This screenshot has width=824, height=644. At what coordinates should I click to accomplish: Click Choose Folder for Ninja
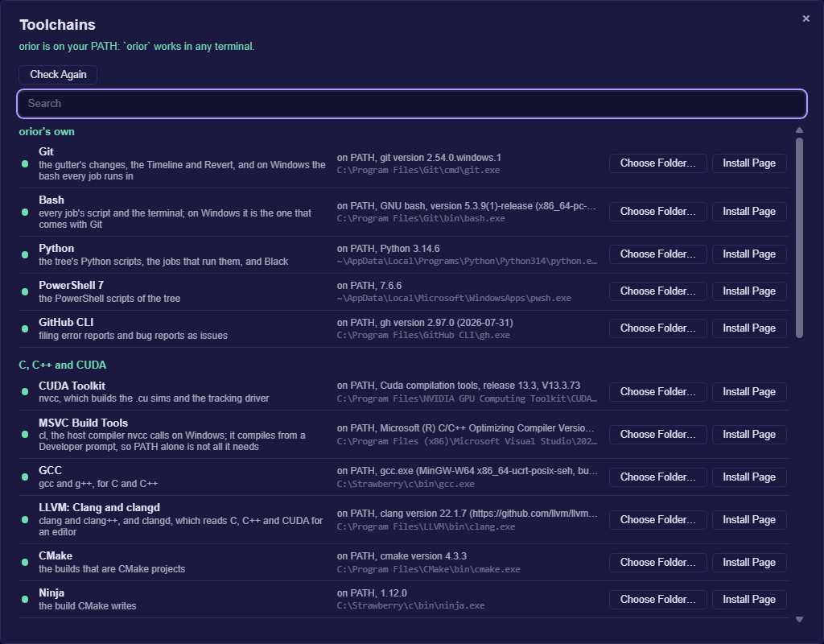pos(657,600)
